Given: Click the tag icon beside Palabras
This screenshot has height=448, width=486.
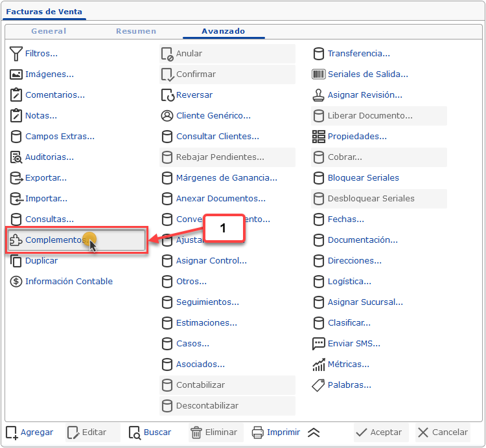Looking at the screenshot, I should coord(318,385).
